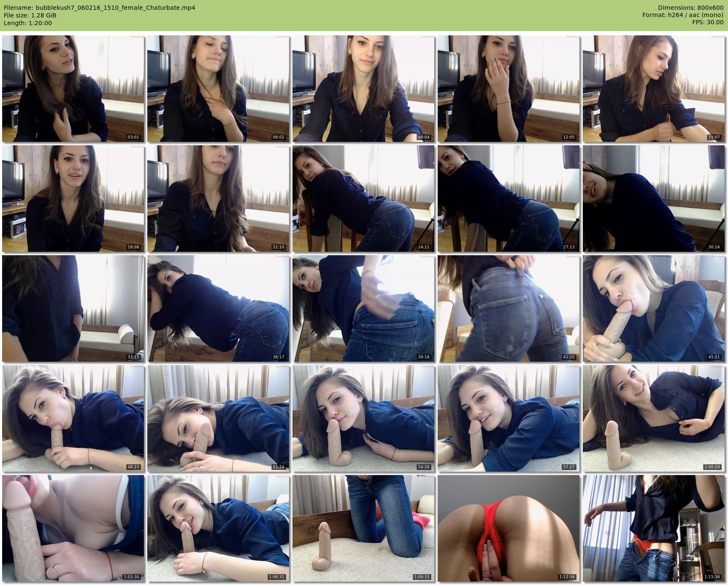The height and width of the screenshot is (585, 728).
Task: Click the 1:15:36 timestamp label
Action: [712, 577]
